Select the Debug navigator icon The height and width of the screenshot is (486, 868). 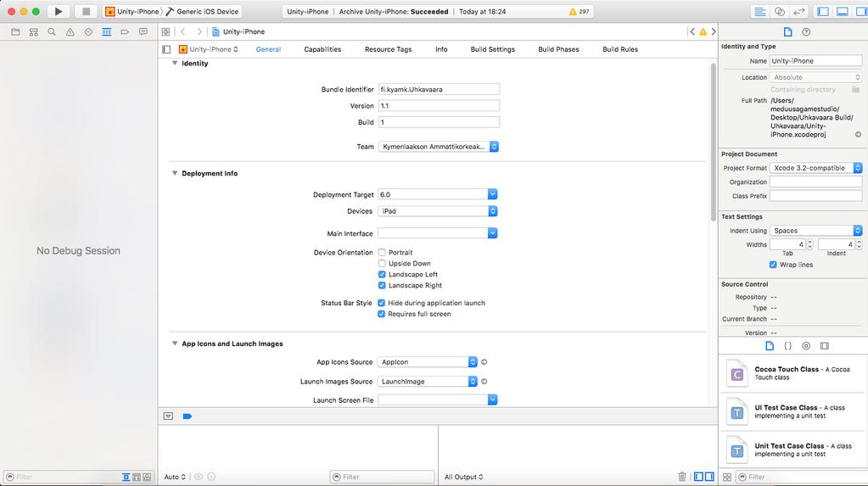[106, 32]
